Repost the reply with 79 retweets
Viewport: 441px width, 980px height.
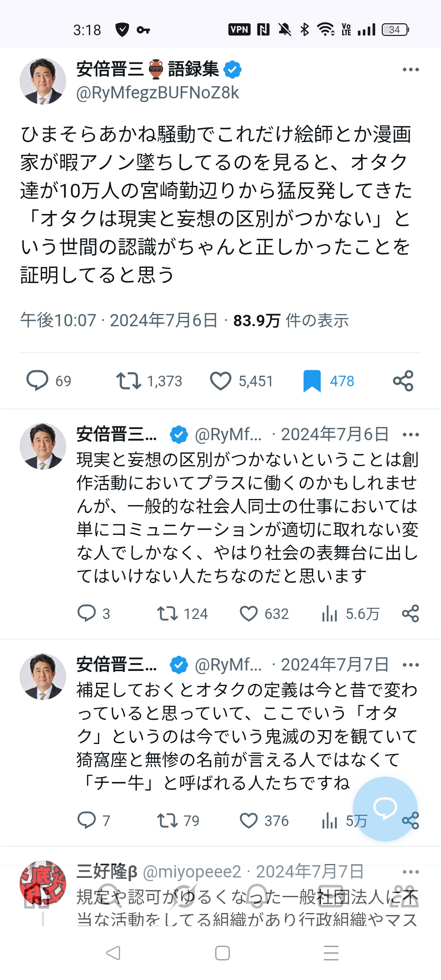(x=167, y=820)
